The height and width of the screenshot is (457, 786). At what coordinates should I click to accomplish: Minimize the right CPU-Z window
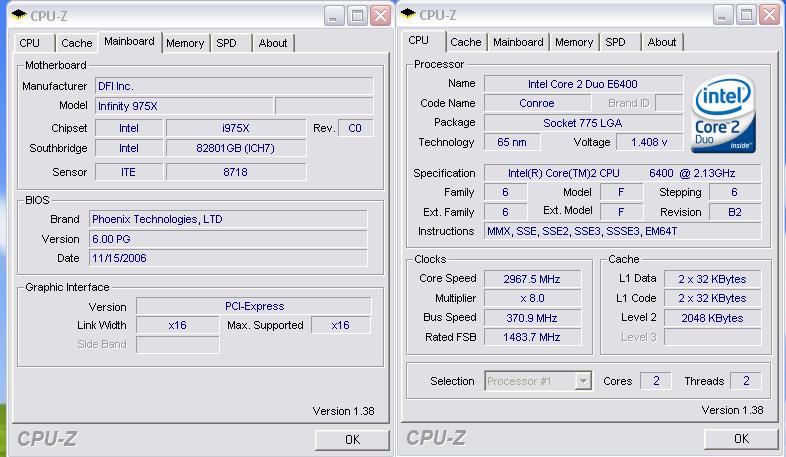pos(722,15)
